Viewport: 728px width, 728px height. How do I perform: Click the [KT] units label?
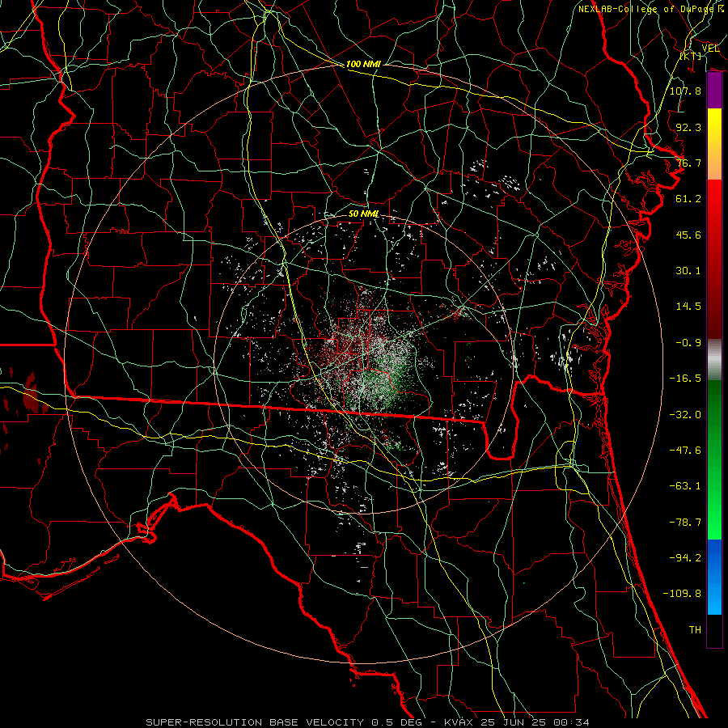[x=691, y=56]
